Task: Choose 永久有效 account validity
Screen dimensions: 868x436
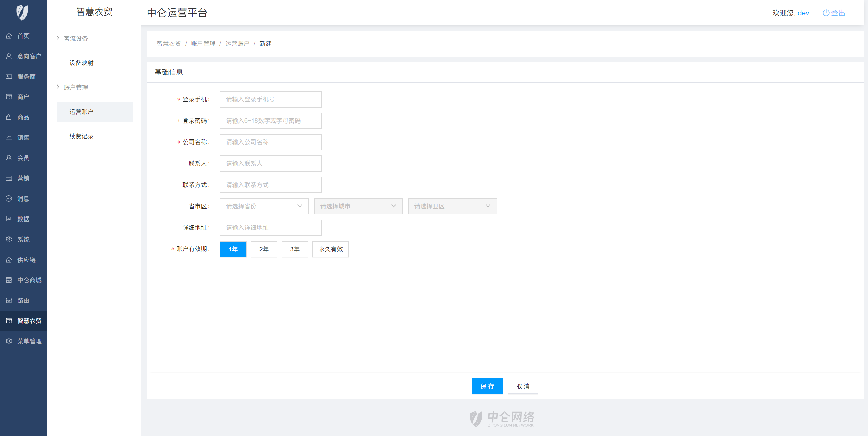Action: (330, 249)
